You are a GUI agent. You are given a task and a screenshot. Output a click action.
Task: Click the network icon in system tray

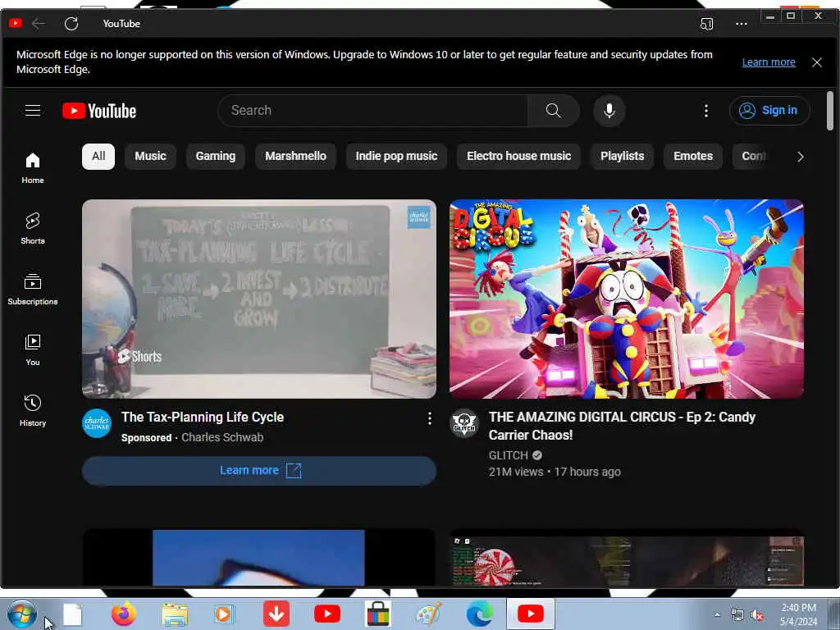coord(737,615)
